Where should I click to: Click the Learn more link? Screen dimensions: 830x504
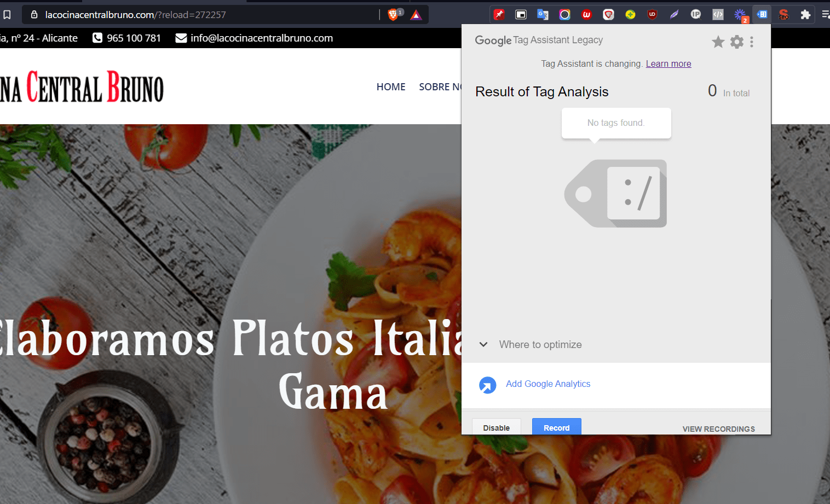tap(668, 63)
